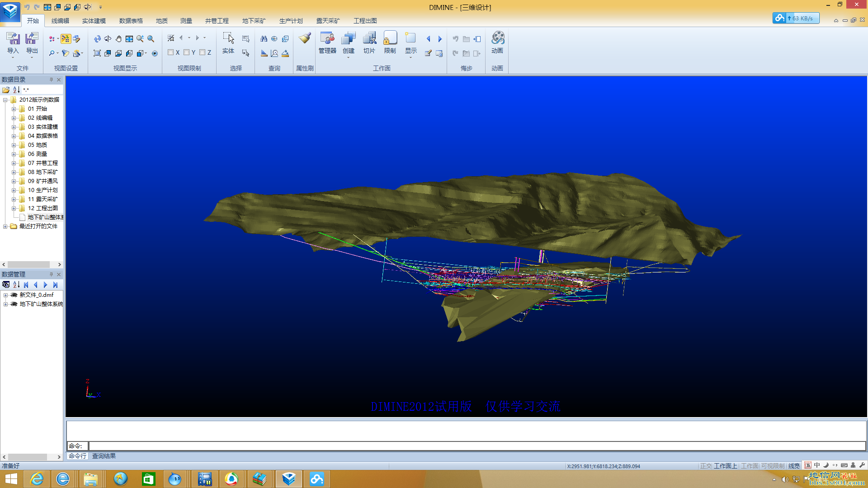The image size is (868, 488).
Task: Switch to the 地质 ribbon tab
Action: [x=162, y=21]
